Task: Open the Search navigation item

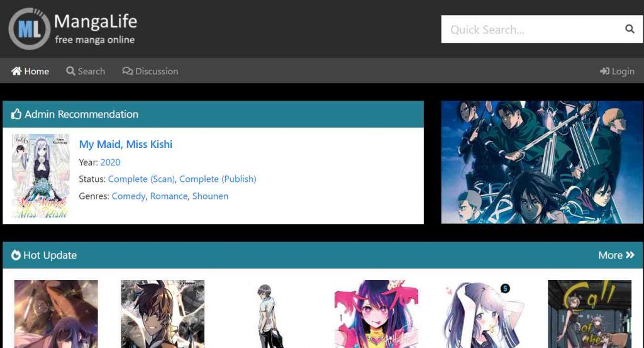Action: [x=86, y=71]
